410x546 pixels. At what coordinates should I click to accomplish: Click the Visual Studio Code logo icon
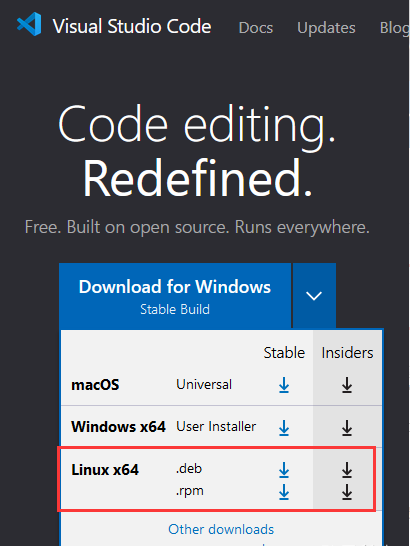(29, 24)
